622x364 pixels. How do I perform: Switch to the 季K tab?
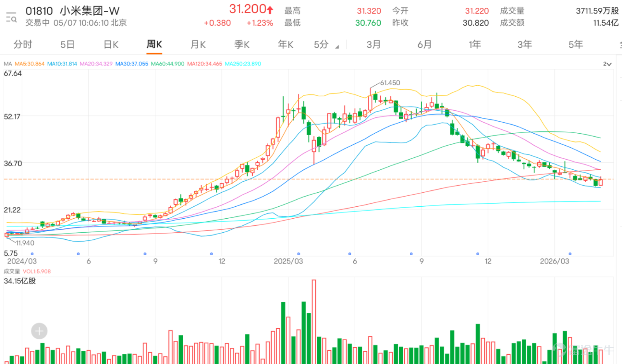[x=242, y=44]
